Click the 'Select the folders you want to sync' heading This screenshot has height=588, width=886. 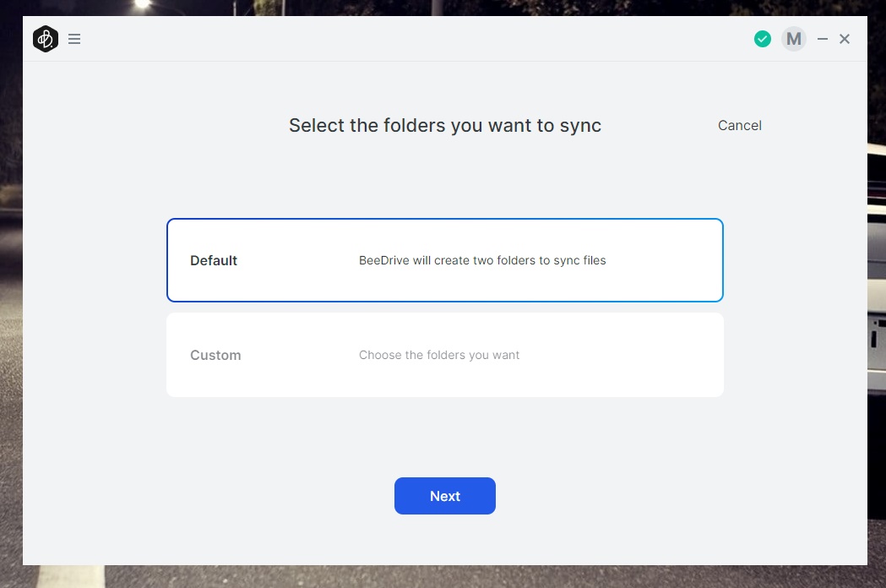(x=445, y=126)
